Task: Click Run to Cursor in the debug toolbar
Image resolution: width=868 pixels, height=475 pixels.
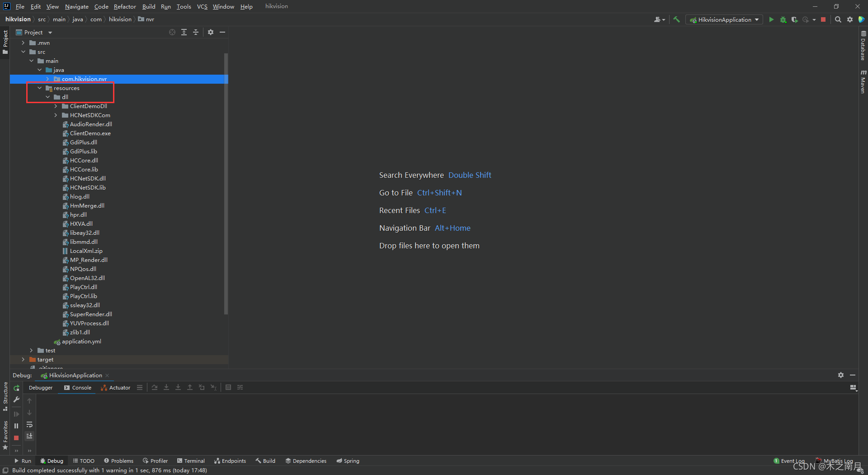Action: point(213,387)
